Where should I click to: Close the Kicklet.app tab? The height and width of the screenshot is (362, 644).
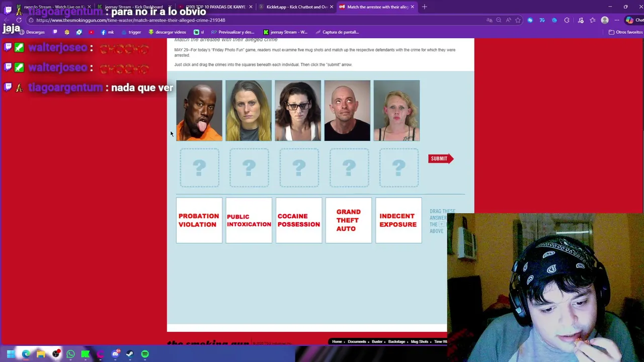332,7
